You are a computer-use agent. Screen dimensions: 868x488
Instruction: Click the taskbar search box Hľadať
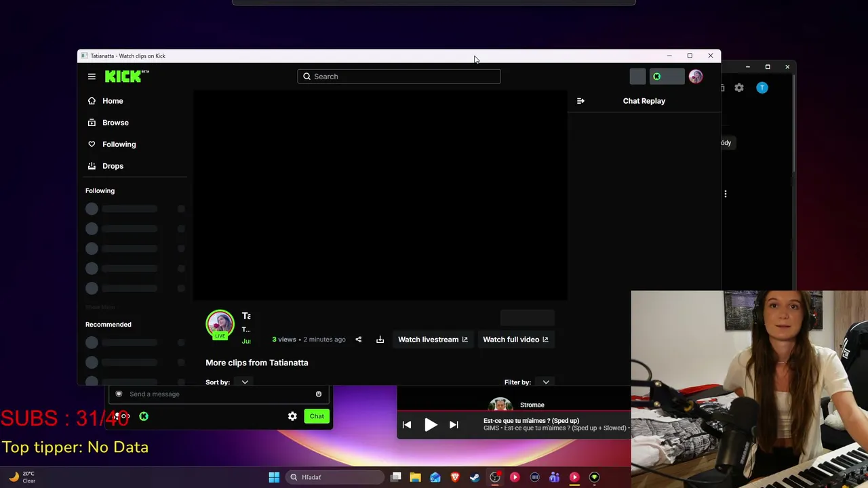pos(334,477)
